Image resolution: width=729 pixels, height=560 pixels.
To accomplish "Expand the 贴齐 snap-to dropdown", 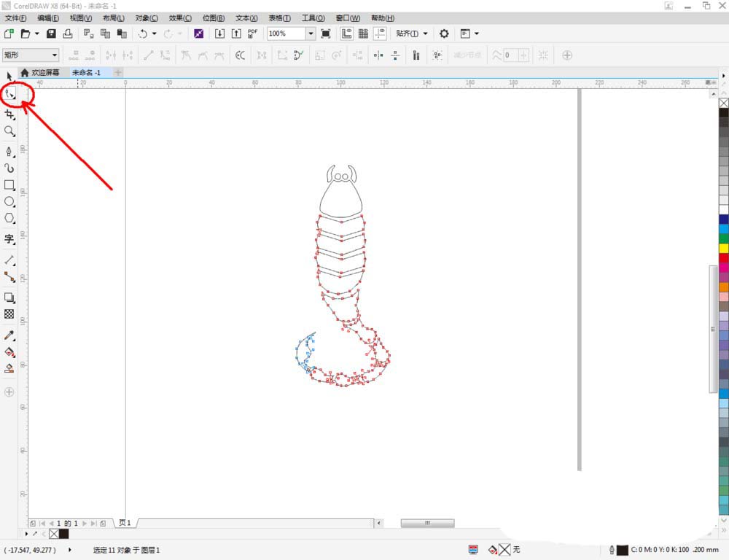I will [x=426, y=34].
